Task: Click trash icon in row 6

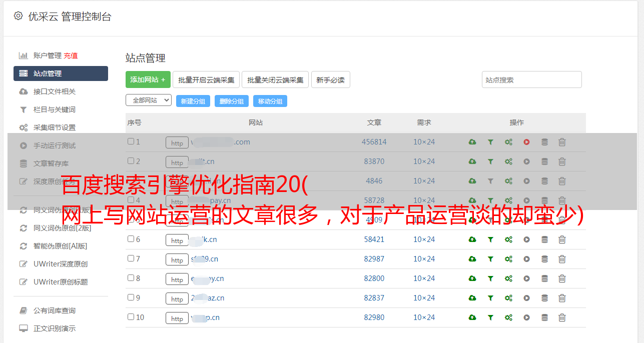Action: [x=562, y=239]
